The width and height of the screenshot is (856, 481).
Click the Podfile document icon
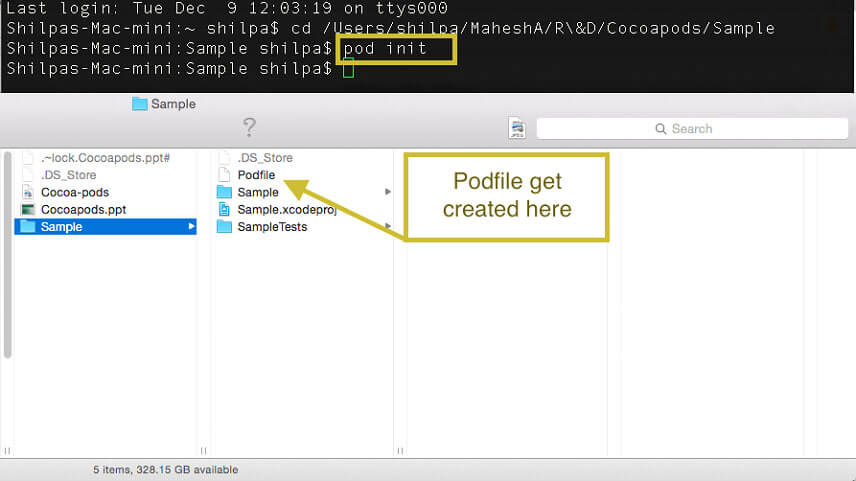click(224, 175)
